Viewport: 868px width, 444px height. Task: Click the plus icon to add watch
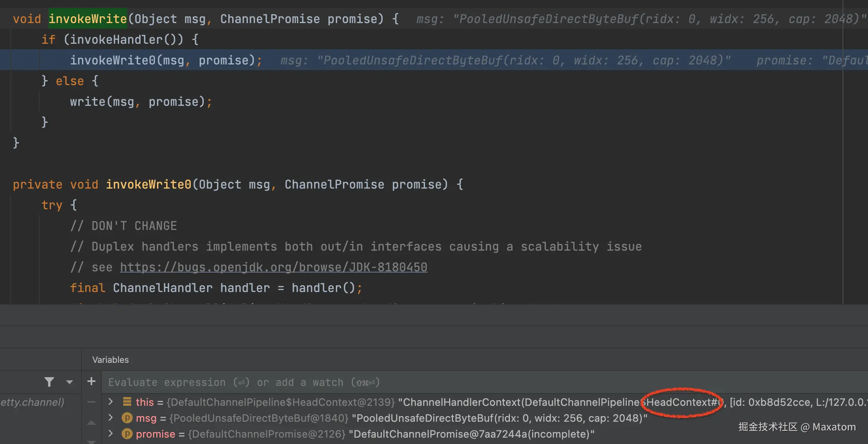91,382
